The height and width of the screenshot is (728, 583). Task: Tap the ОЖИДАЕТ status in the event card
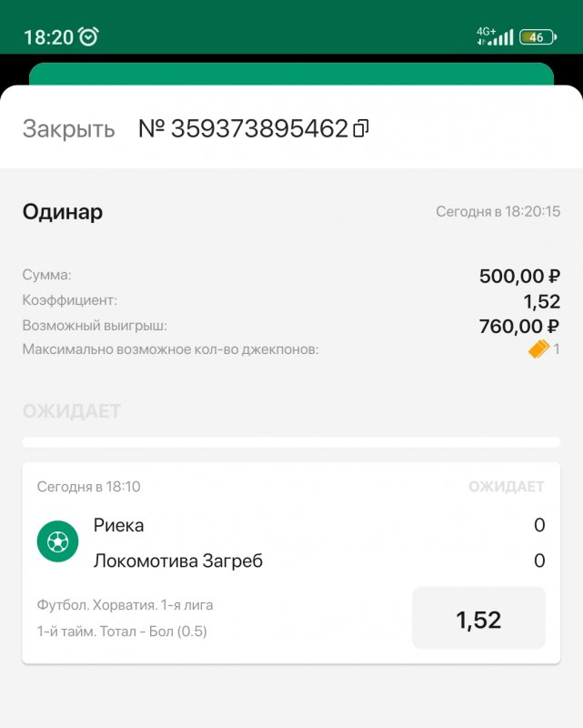pos(506,487)
